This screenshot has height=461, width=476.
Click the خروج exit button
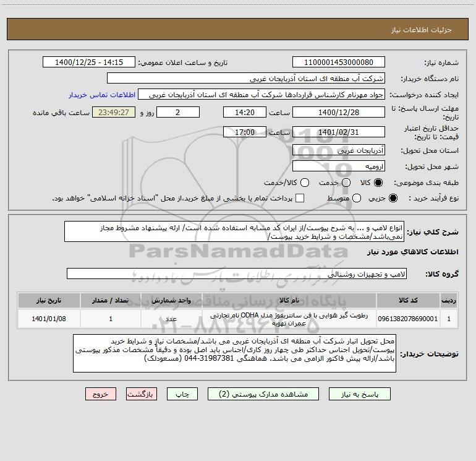[x=101, y=394]
